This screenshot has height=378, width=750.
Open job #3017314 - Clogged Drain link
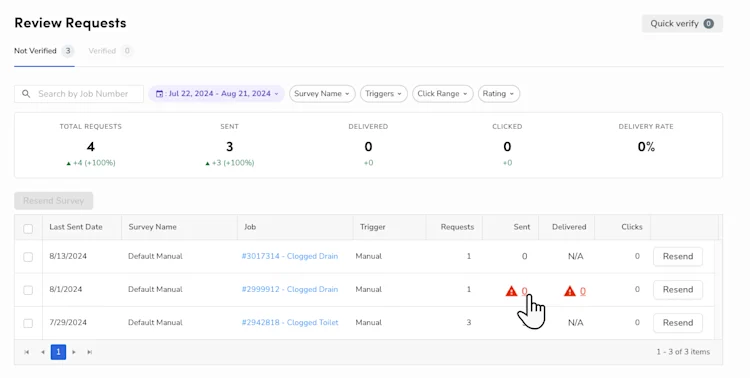coord(289,256)
